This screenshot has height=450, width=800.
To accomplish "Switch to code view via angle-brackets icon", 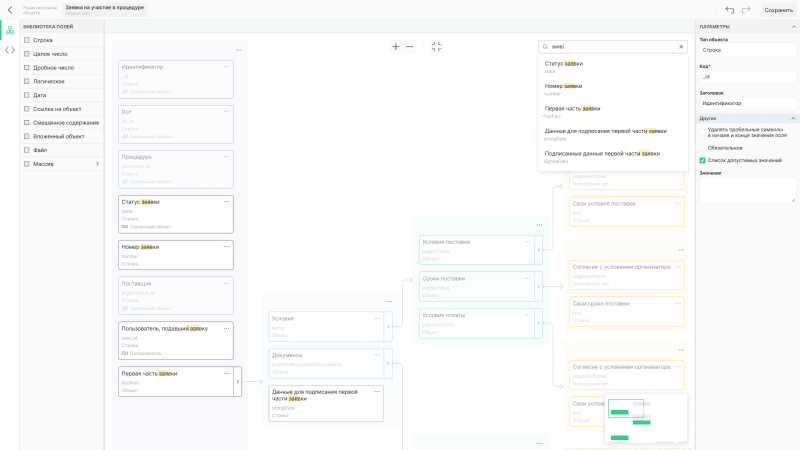I will (10, 49).
